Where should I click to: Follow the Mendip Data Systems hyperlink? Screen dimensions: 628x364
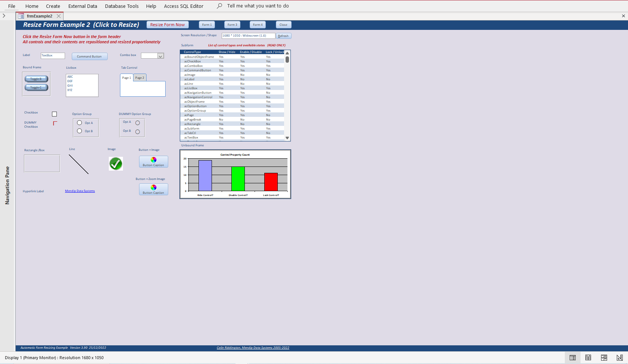click(x=80, y=191)
